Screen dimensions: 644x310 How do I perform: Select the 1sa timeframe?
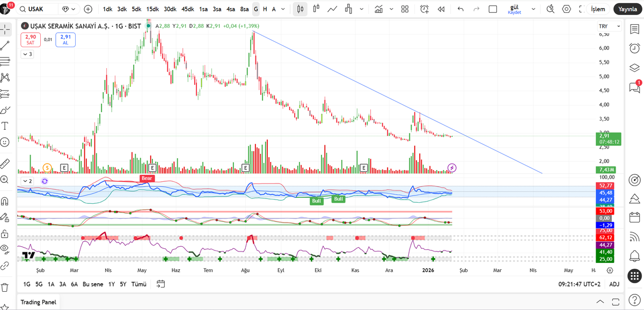[x=203, y=9]
